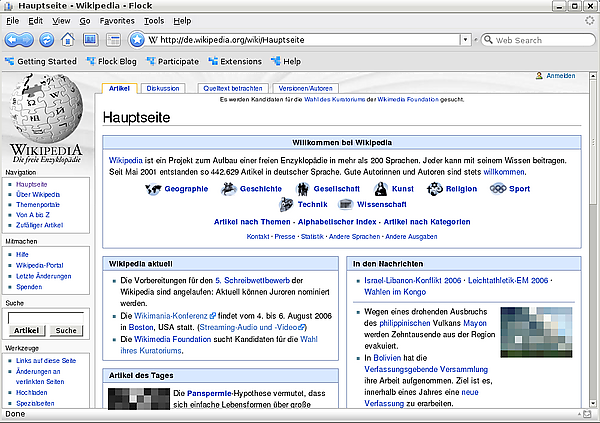This screenshot has width=600, height=423.
Task: Click the Sport Olympic rings icon
Action: 498,189
